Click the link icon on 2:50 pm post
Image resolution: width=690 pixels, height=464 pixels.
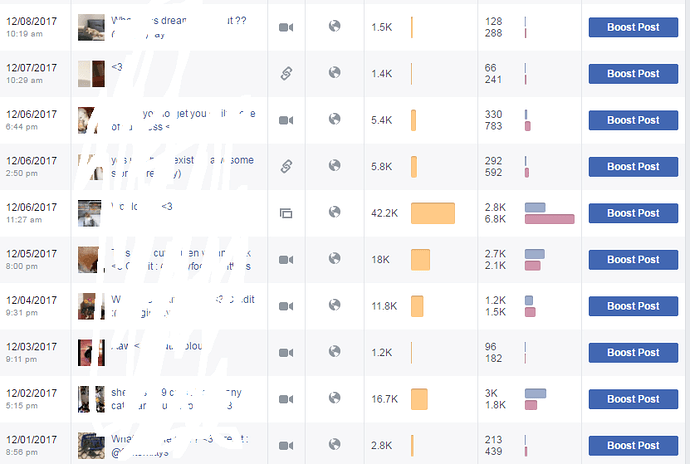[286, 166]
